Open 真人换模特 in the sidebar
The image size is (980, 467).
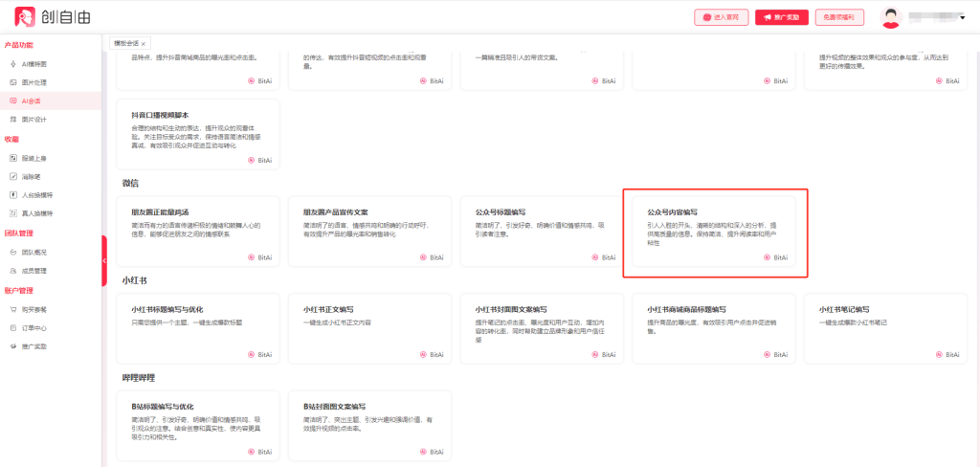36,212
